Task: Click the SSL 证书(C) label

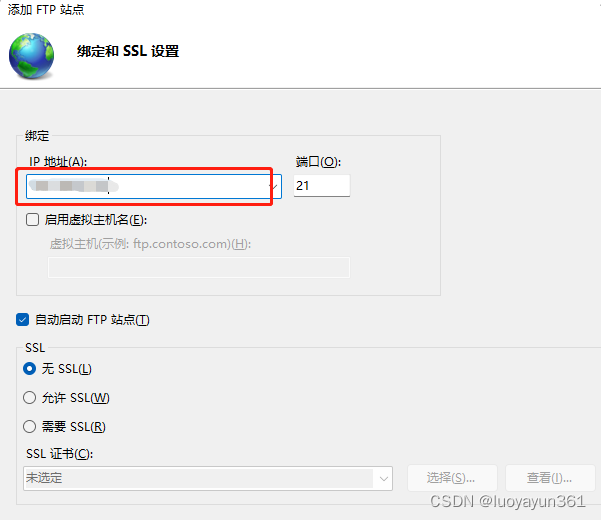Action: (59, 454)
